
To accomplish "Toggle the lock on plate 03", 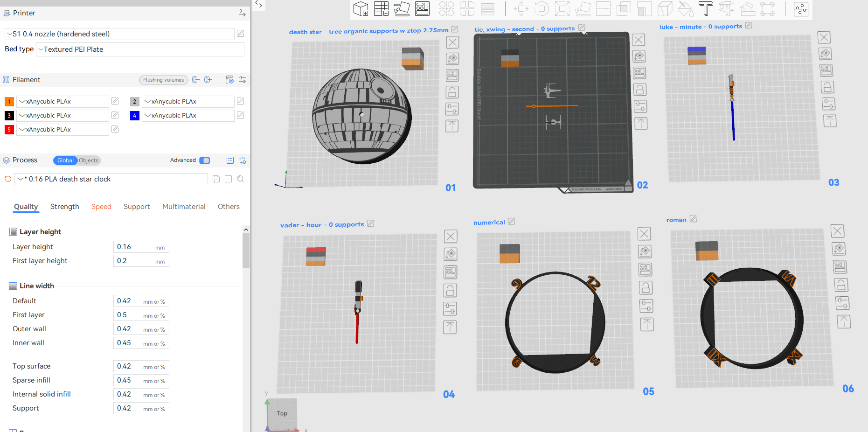I will coord(827,87).
